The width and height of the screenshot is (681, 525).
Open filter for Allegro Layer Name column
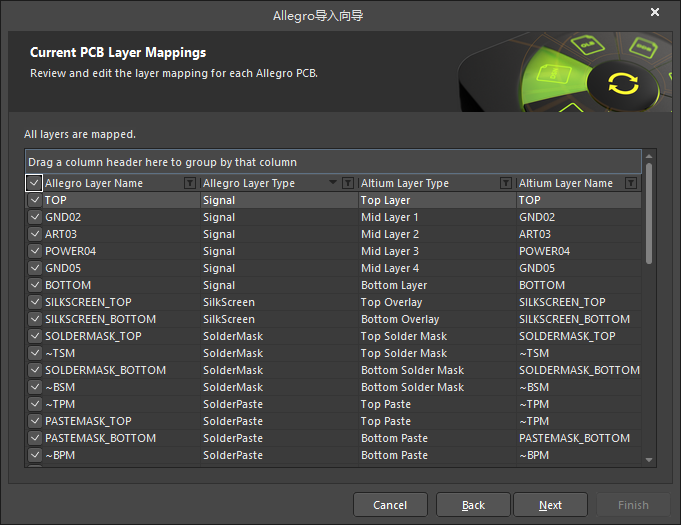click(190, 183)
